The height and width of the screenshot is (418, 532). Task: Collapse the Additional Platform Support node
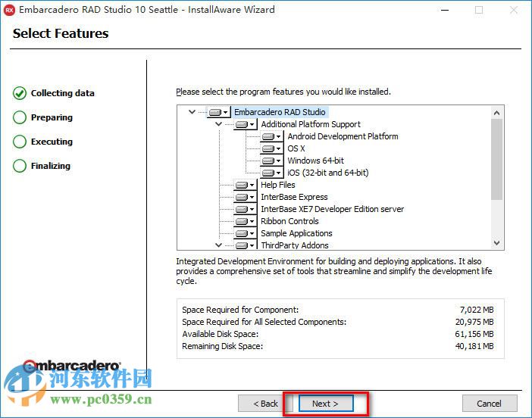219,123
